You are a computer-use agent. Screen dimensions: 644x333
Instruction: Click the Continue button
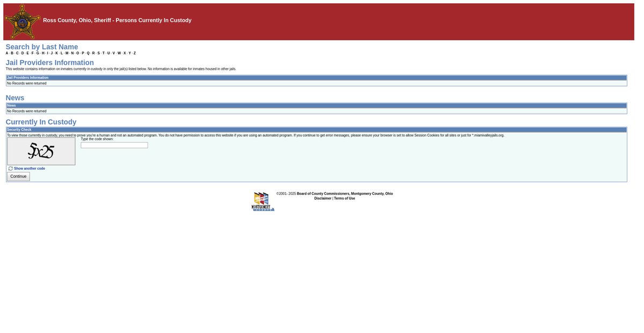click(18, 176)
